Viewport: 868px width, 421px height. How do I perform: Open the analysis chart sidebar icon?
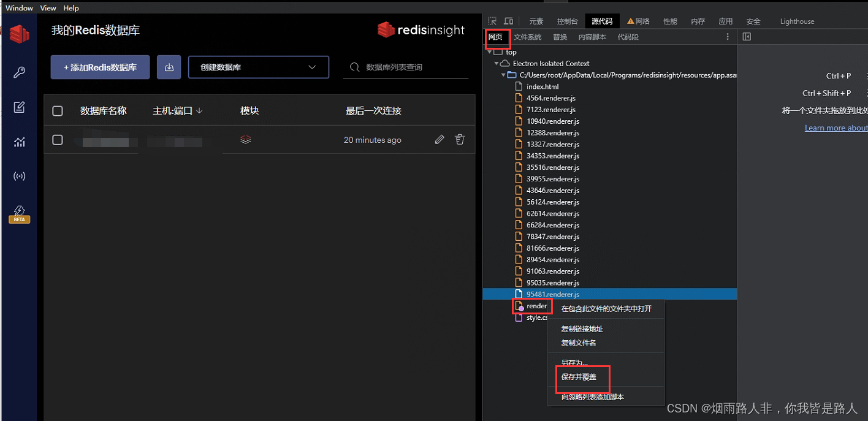click(19, 142)
